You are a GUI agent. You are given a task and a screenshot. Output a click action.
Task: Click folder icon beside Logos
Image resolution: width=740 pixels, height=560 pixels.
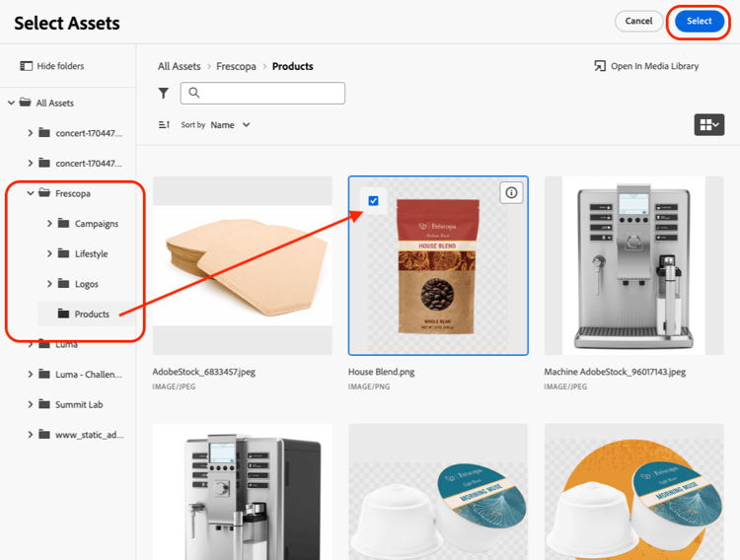(x=63, y=283)
